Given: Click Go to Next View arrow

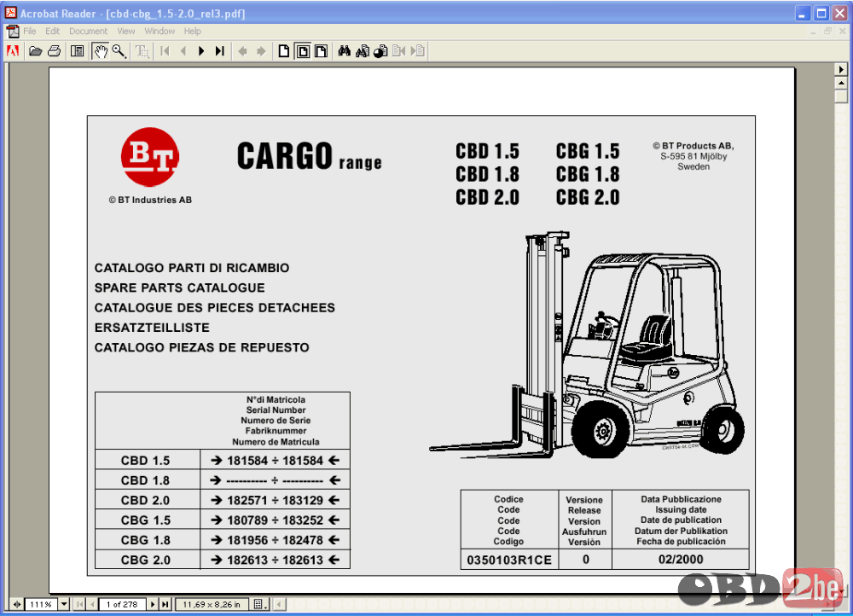Looking at the screenshot, I should [261, 51].
